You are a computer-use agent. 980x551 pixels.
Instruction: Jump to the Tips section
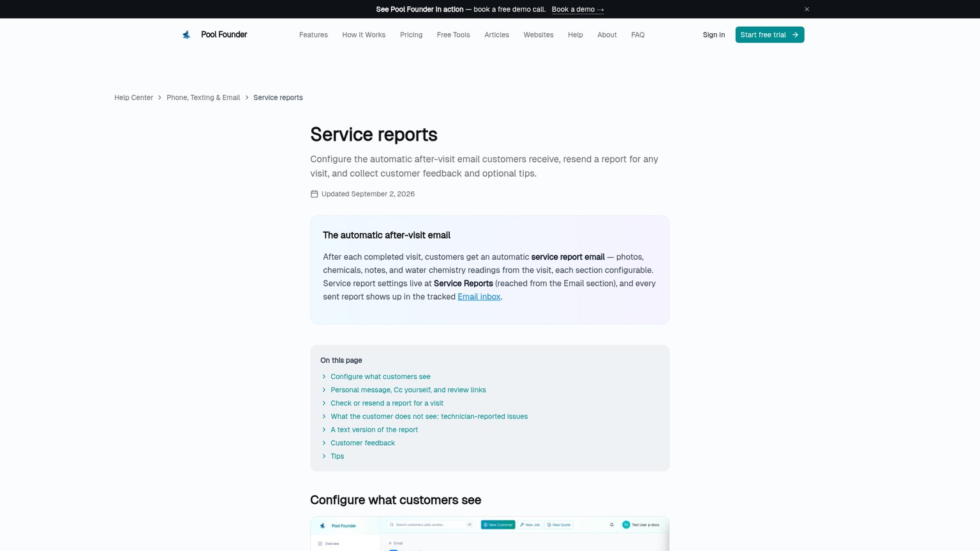point(337,457)
